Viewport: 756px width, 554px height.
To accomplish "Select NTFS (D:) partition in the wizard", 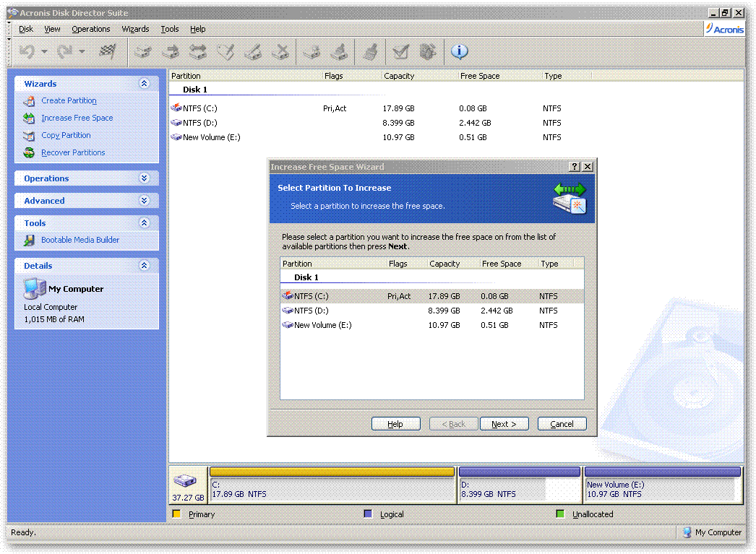I will point(432,311).
